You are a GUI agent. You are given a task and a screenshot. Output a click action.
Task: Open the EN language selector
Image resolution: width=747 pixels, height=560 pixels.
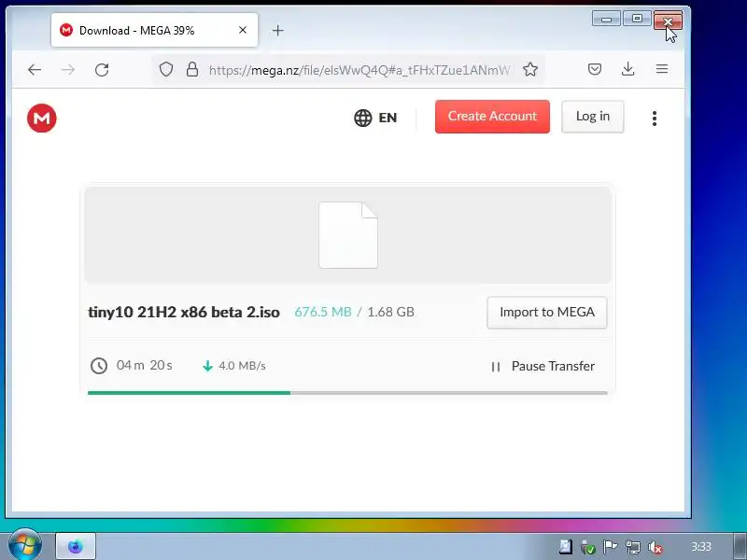click(375, 118)
